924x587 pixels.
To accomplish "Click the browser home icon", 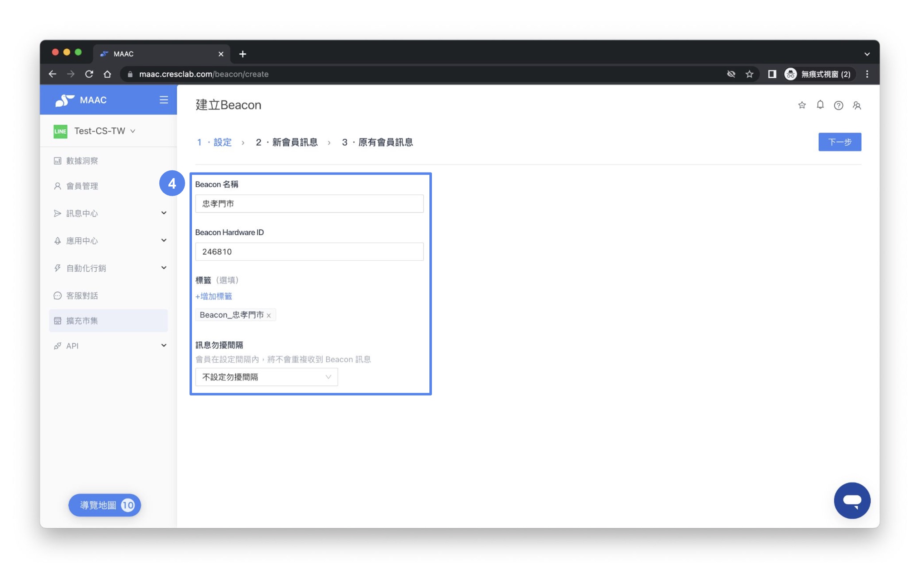I will point(107,74).
